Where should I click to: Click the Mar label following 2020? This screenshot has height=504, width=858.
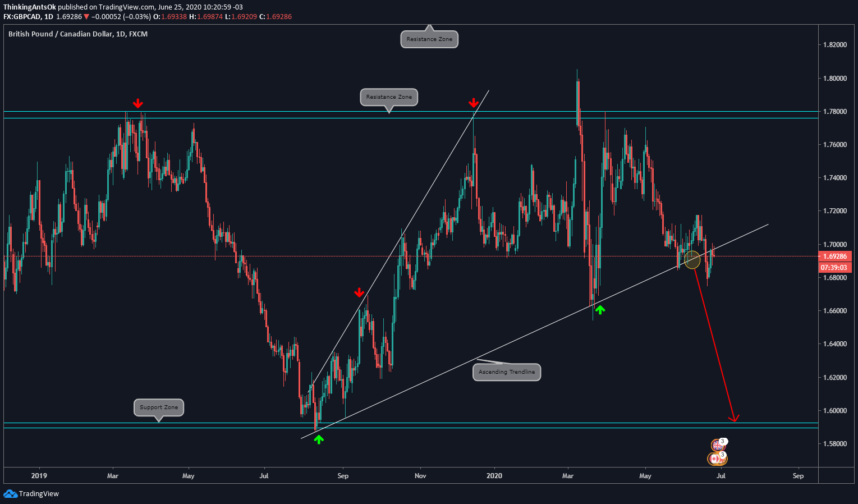tap(568, 476)
